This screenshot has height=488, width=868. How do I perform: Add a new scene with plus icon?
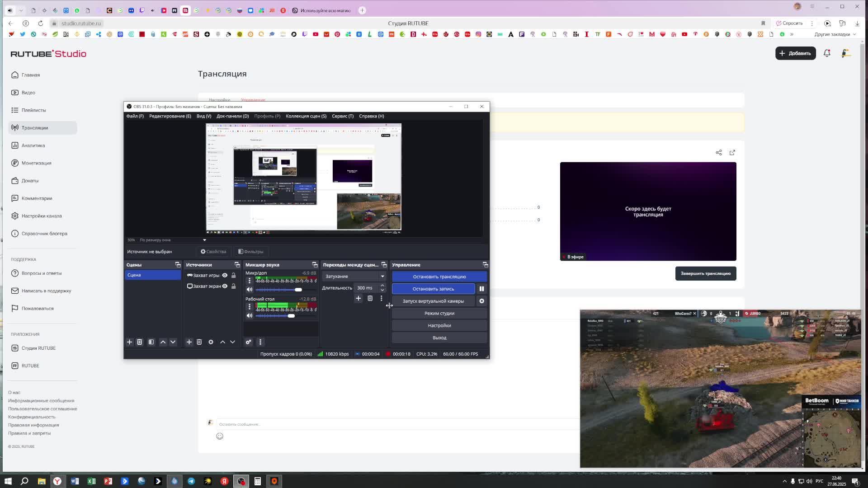(129, 342)
